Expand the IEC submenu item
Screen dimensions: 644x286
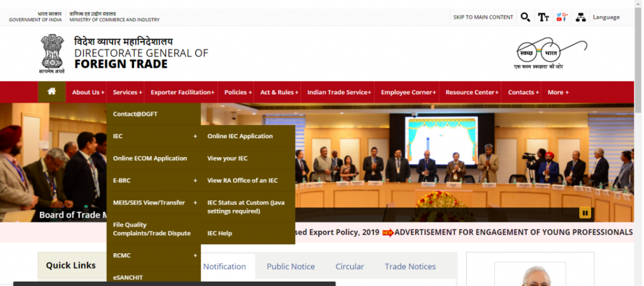click(153, 136)
